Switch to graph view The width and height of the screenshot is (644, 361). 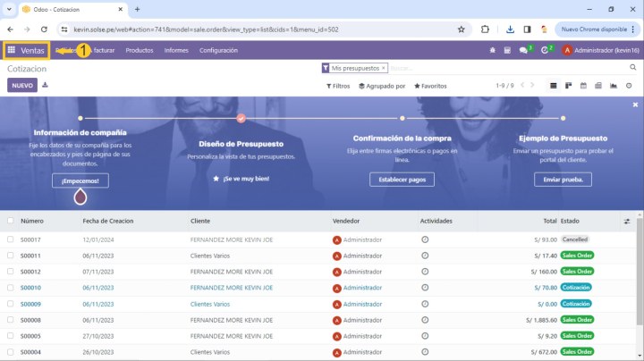coord(613,86)
